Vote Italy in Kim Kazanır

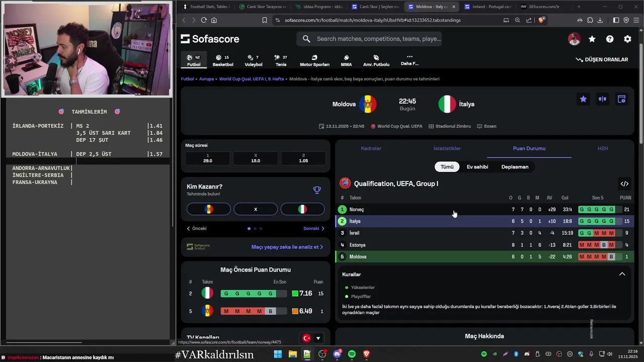click(x=302, y=209)
